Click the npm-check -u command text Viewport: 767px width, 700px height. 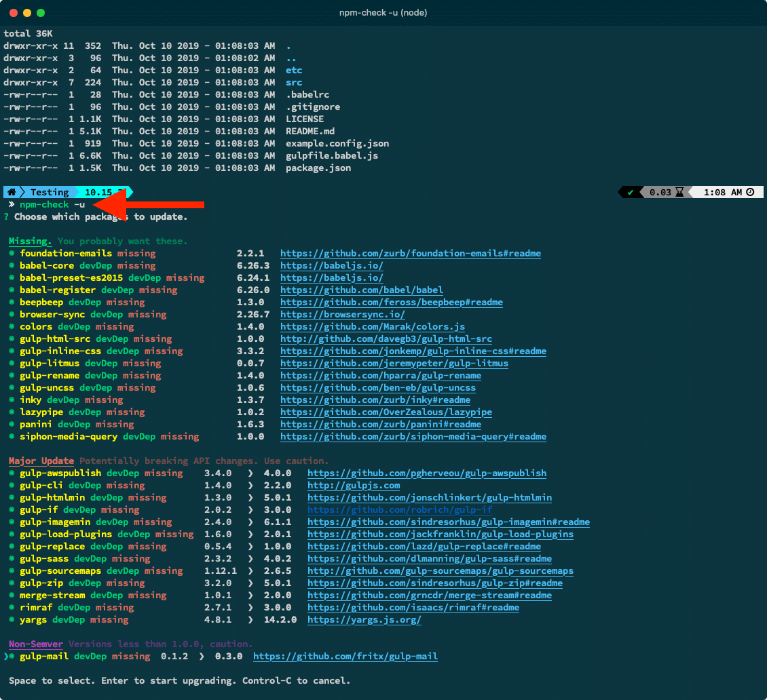(52, 204)
